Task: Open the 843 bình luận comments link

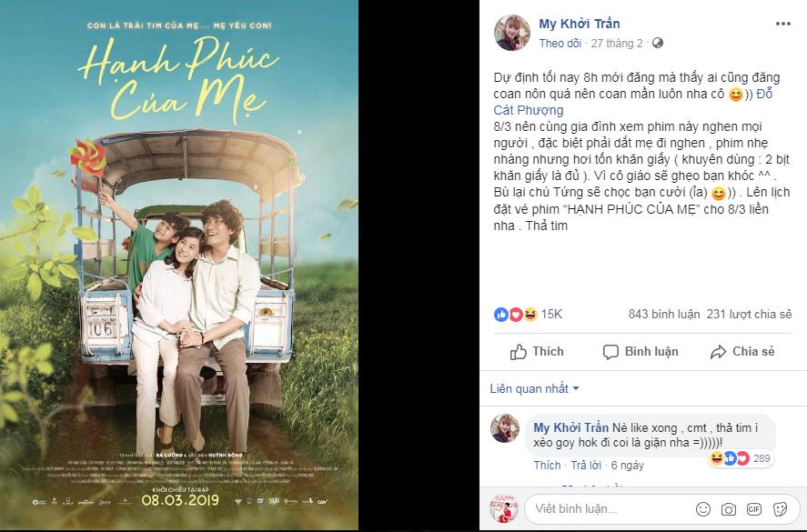Action: point(663,314)
